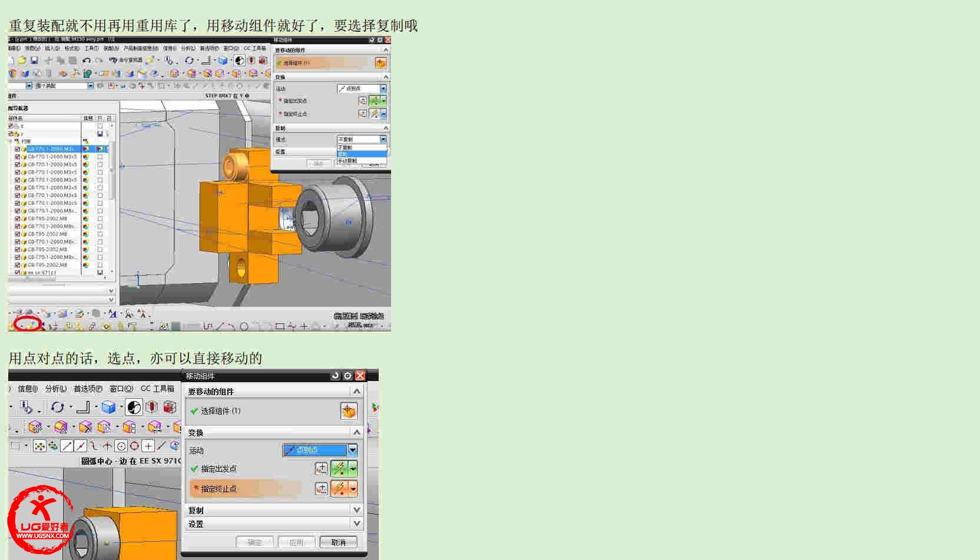Click green inferred point icon for 指定出发点
This screenshot has height=560, width=980.
(339, 469)
